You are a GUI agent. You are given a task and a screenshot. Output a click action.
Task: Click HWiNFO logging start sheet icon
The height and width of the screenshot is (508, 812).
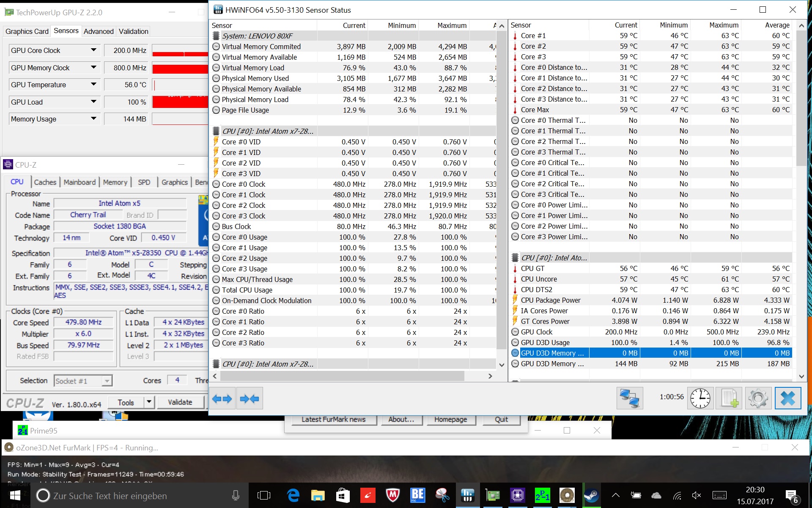tap(729, 398)
